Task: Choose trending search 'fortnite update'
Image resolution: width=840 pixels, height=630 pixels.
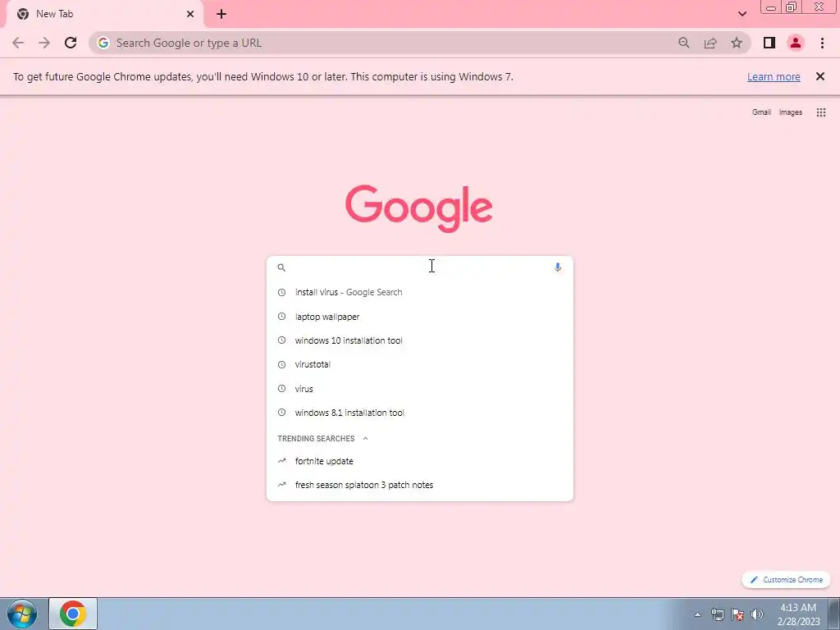Action: click(x=419, y=461)
